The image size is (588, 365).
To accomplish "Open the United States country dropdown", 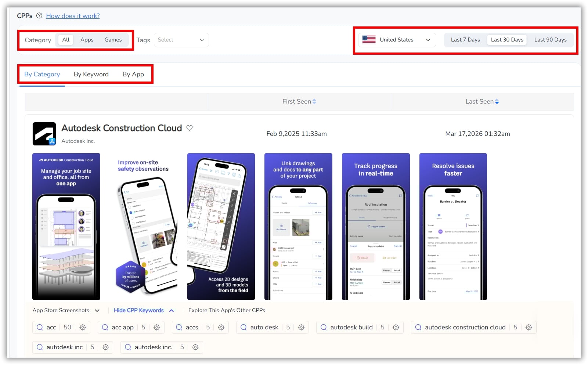I will click(x=397, y=40).
